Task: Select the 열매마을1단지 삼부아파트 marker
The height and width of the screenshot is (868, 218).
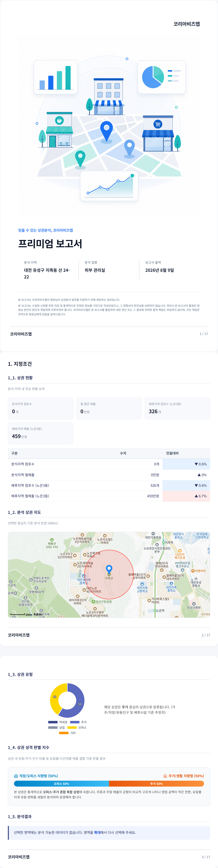Action: 148,576
